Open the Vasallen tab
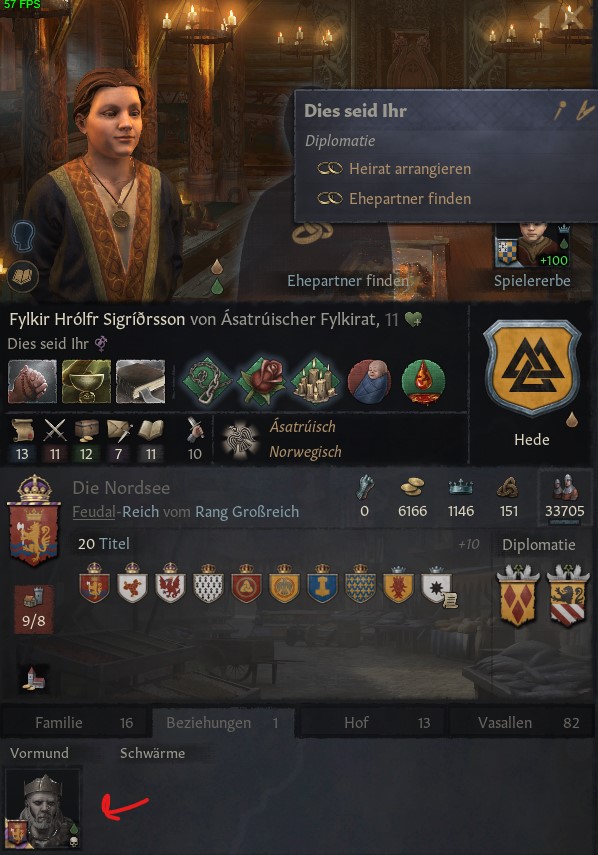The height and width of the screenshot is (855, 598). pyautogui.click(x=522, y=722)
